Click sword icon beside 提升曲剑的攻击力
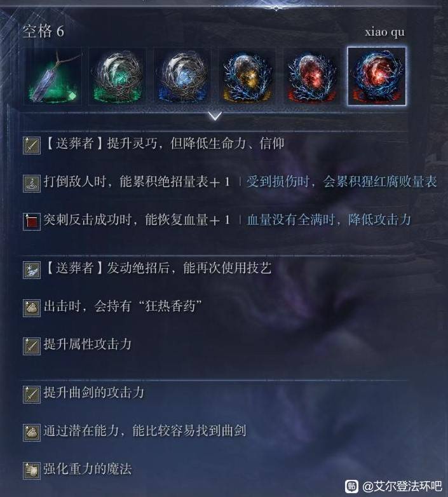448x497 pixels. (x=32, y=395)
